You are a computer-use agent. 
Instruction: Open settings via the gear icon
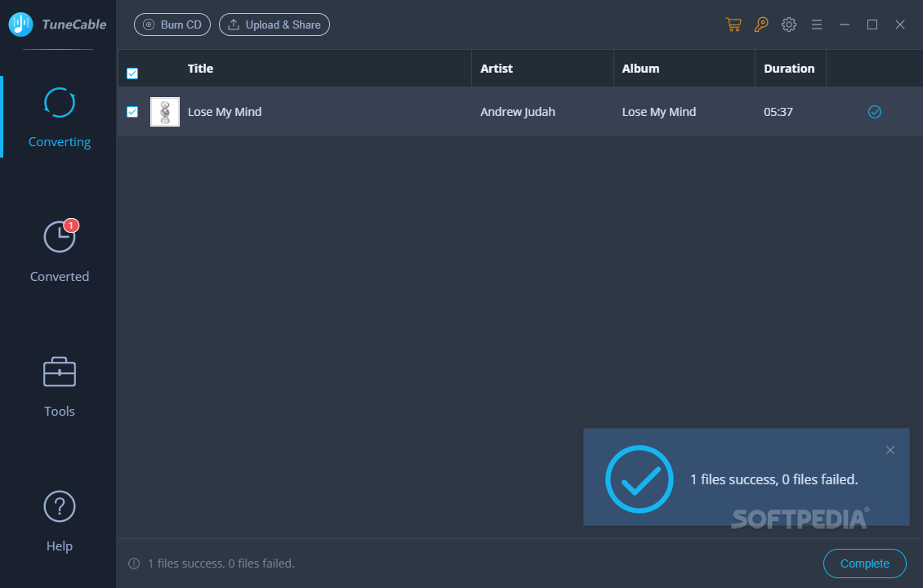[x=789, y=24]
